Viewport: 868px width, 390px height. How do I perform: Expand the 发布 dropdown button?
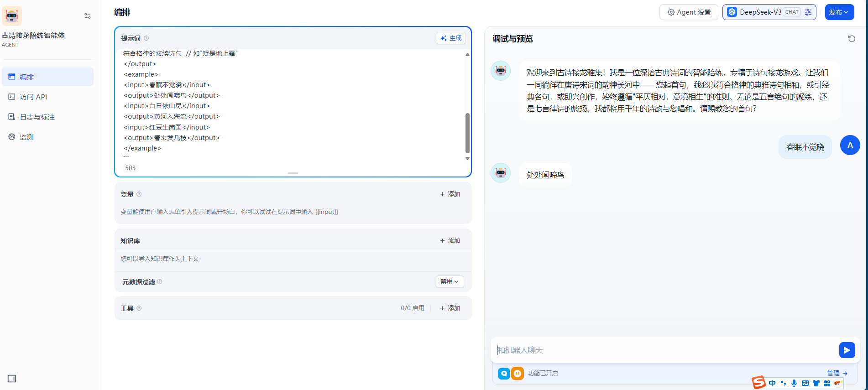[x=839, y=12]
